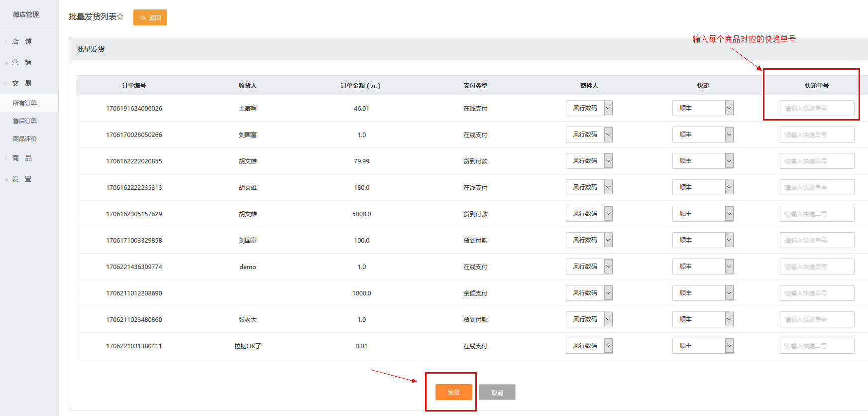Screen dimensions: 868x416
Task: Click the gray 取消 button
Action: 497,393
